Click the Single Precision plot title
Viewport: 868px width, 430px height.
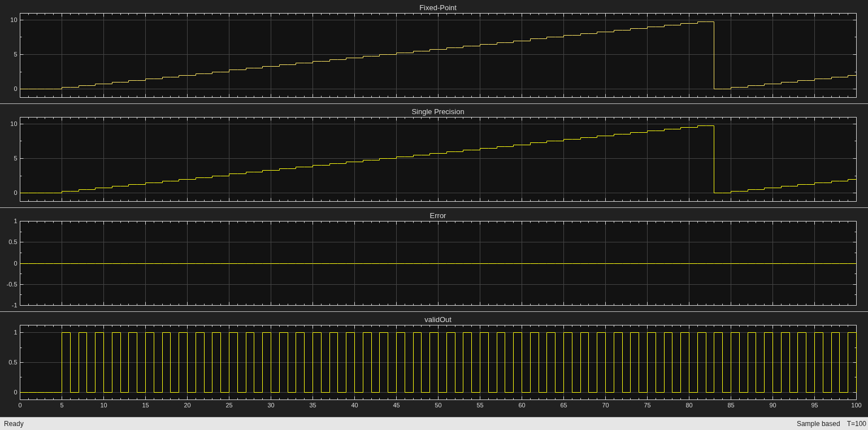pyautogui.click(x=438, y=112)
